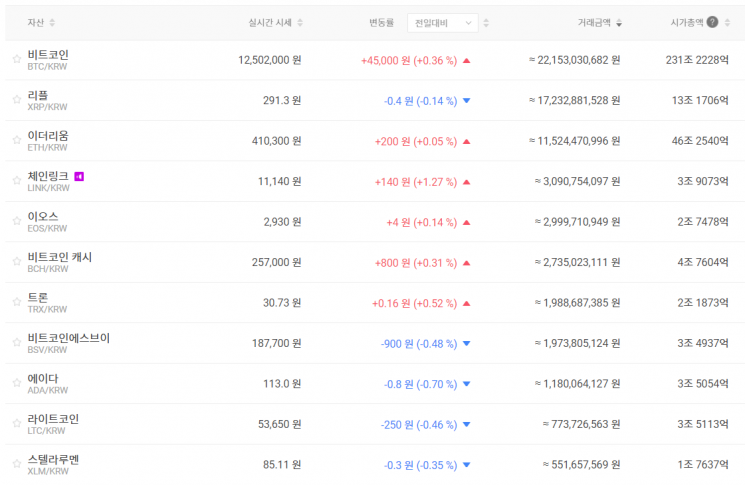The width and height of the screenshot is (745, 485).
Task: Click the volume 11,524,470,996 원
Action: 574,141
